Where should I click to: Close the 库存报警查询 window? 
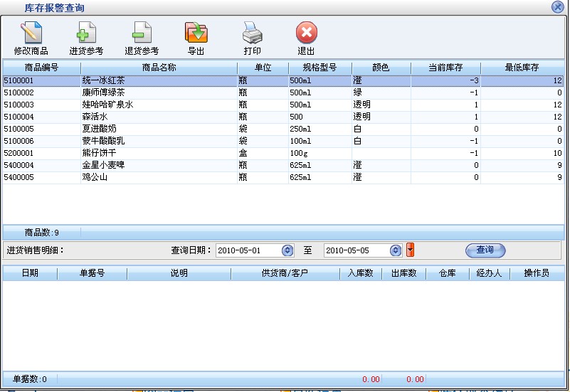[x=558, y=7]
